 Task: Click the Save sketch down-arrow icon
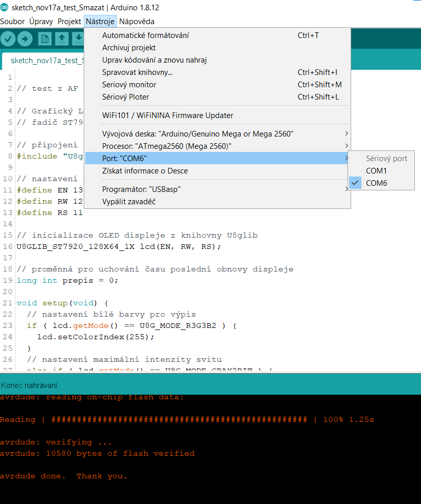point(78,38)
